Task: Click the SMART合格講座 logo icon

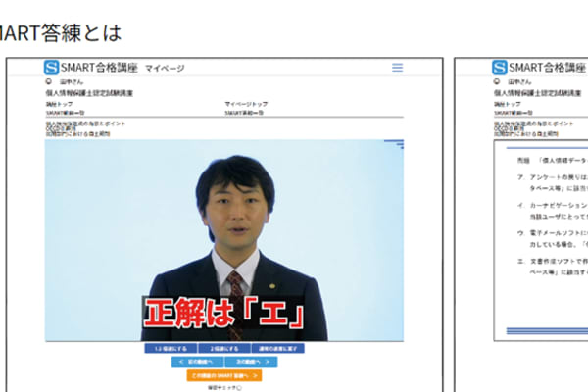Action: click(x=51, y=68)
